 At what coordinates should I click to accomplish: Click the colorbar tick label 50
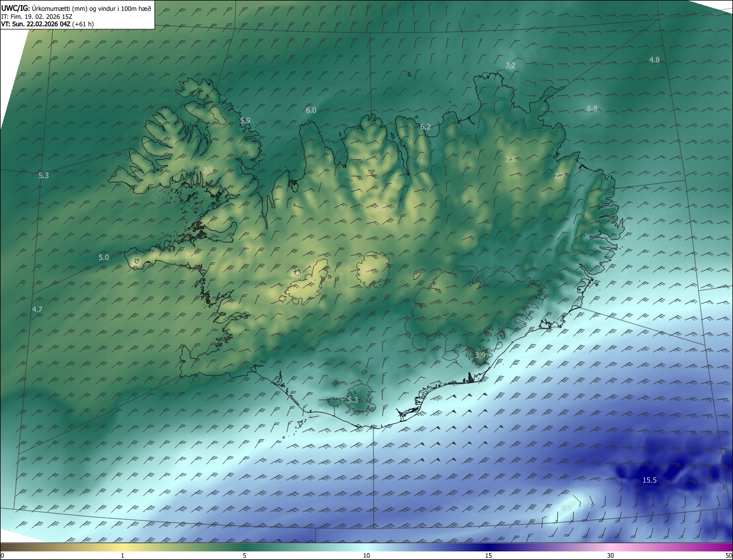coord(728,555)
